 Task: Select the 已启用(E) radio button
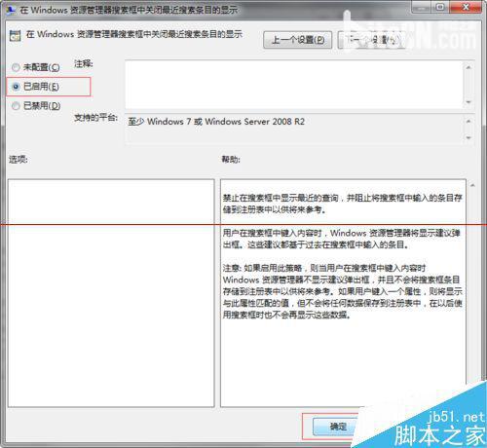point(16,87)
